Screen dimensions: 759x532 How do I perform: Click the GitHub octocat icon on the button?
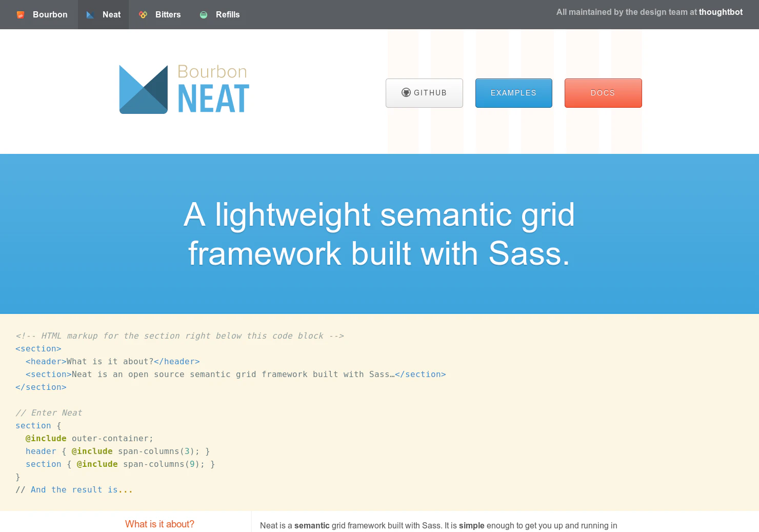click(x=406, y=92)
